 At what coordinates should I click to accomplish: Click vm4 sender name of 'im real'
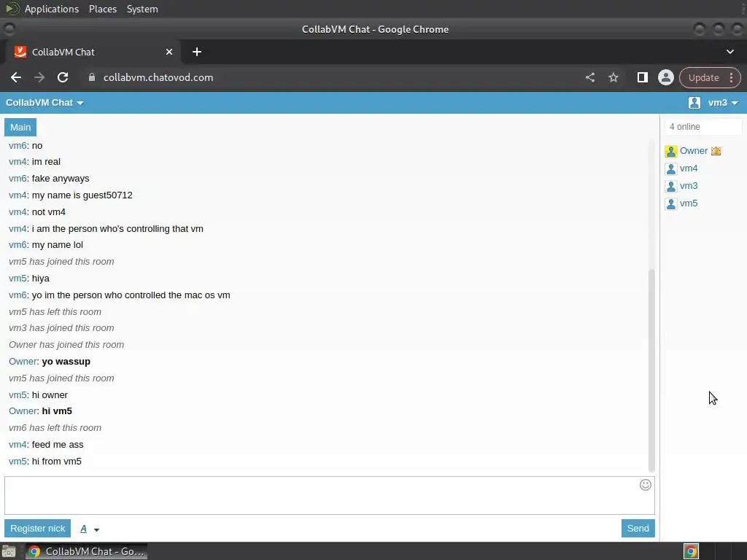click(18, 162)
